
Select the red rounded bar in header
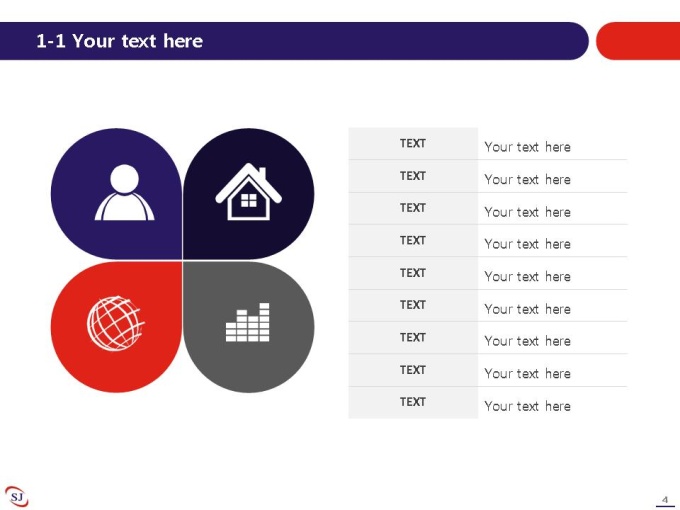tap(638, 41)
